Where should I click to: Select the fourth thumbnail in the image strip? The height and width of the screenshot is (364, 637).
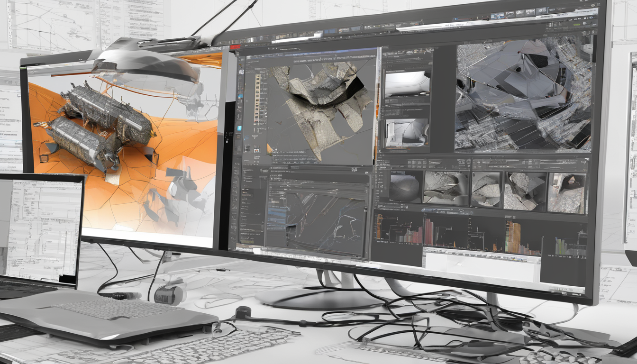(x=525, y=191)
